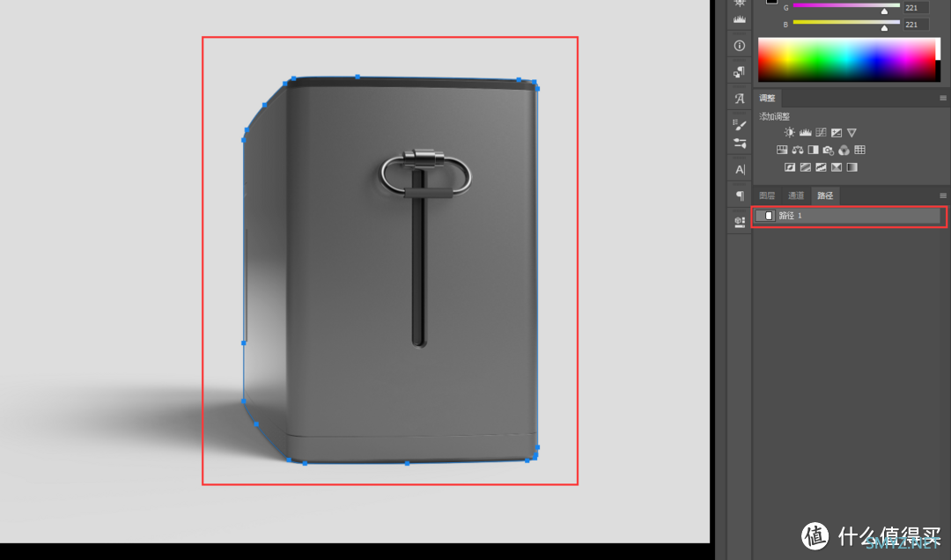
Task: Open the Paragraph panel icon
Action: pyautogui.click(x=740, y=195)
